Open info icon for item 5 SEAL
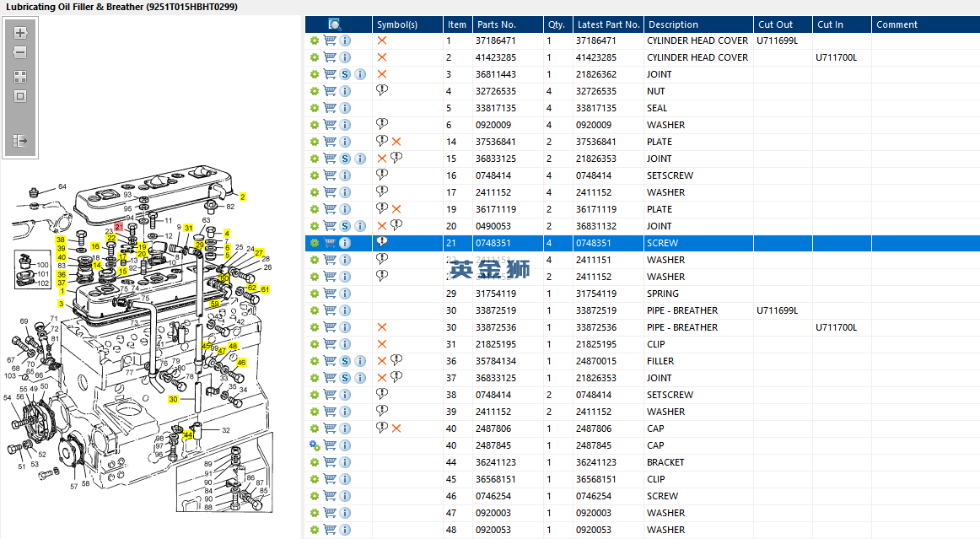The image size is (980, 539). click(345, 108)
